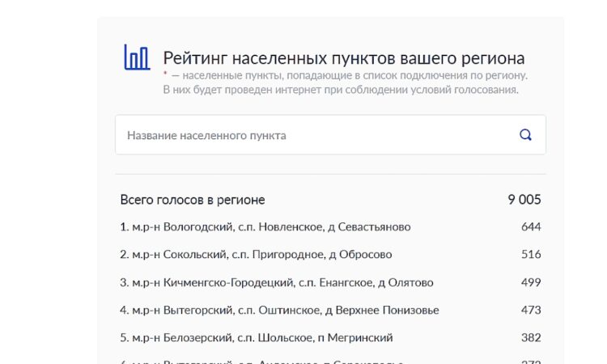Open the first-ranked entry, д Севастьяново
This screenshot has width=607, height=364.
click(x=265, y=227)
